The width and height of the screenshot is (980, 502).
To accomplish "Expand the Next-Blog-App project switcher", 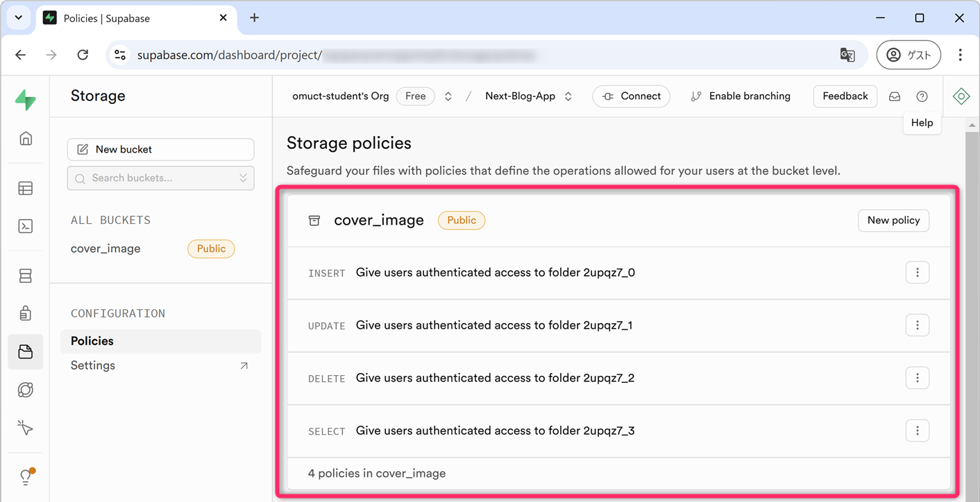I will pyautogui.click(x=568, y=96).
